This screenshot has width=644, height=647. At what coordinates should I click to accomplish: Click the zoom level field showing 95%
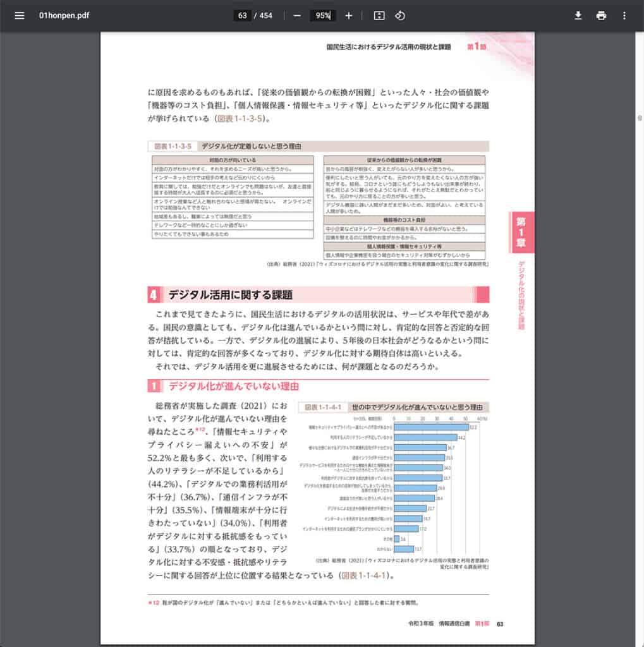point(323,16)
